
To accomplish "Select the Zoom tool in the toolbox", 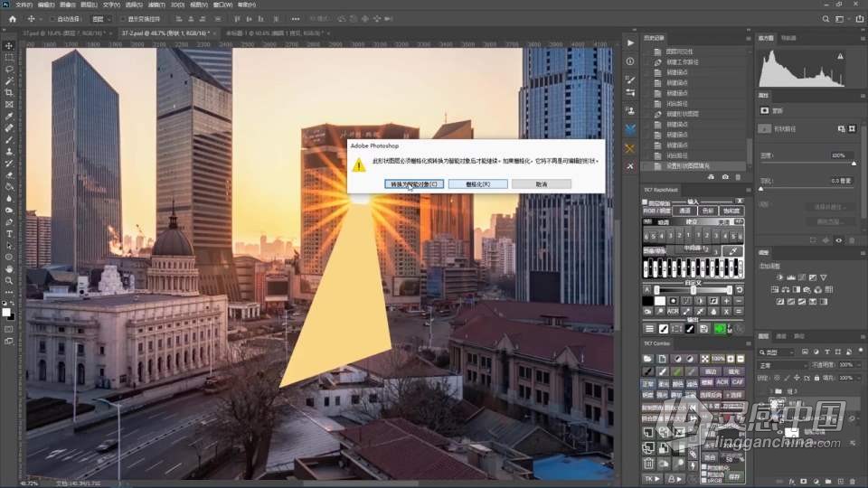I will (x=9, y=280).
